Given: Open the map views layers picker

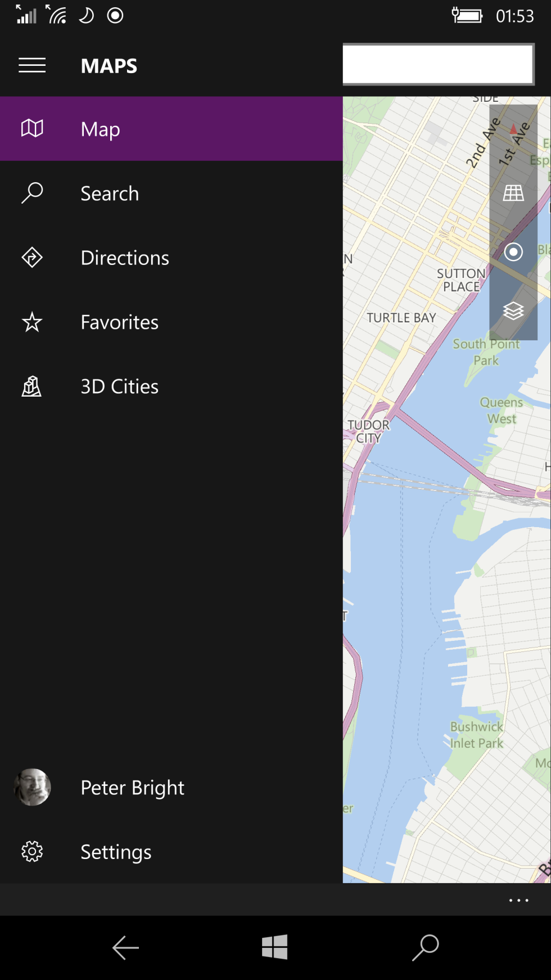Looking at the screenshot, I should [513, 311].
